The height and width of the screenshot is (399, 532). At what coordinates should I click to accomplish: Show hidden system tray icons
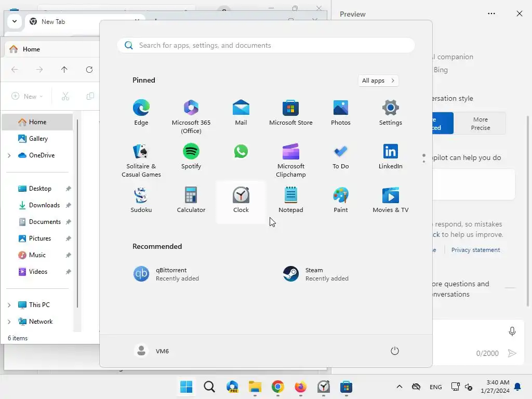(x=400, y=387)
